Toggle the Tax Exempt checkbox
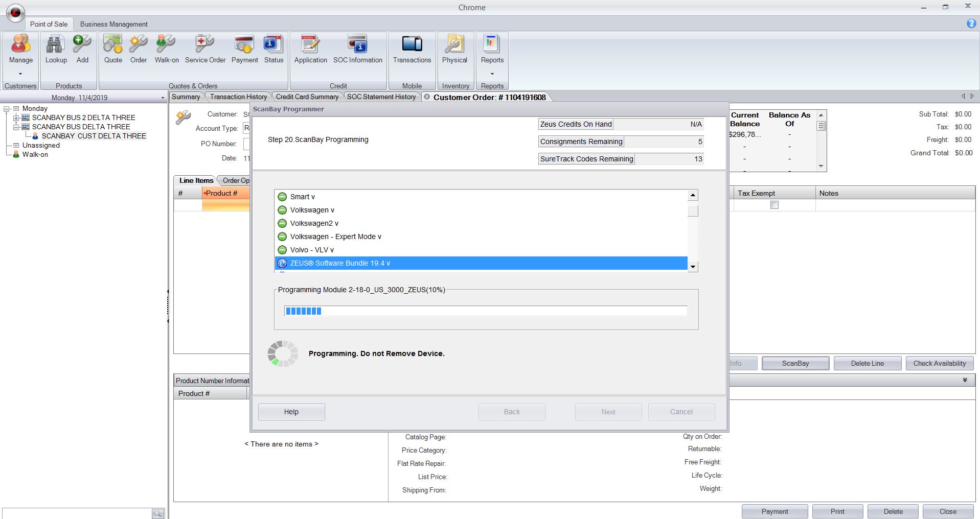This screenshot has width=980, height=519. [774, 205]
